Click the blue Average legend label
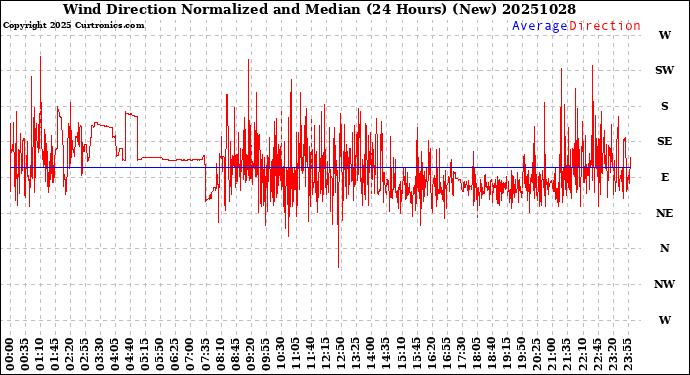Screen dimensions: 690x375 pos(540,26)
